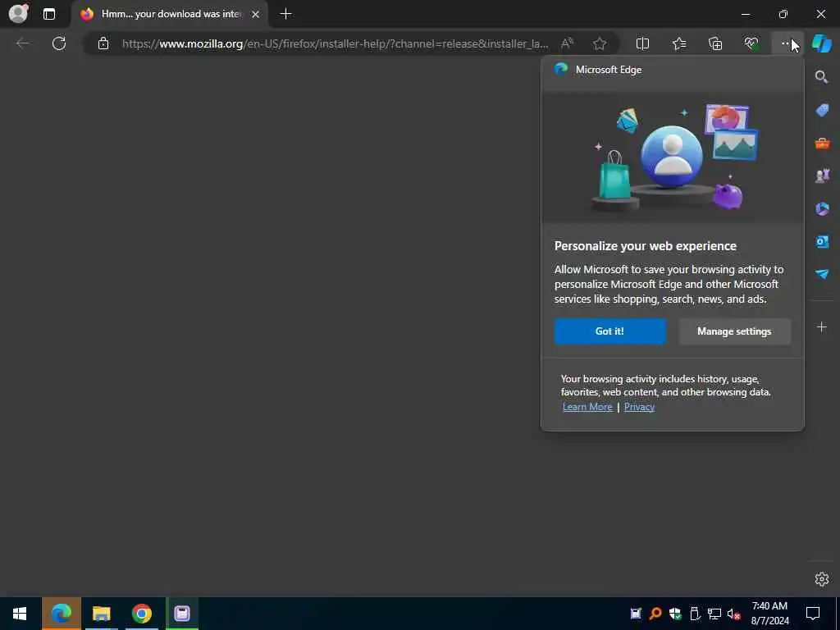This screenshot has height=630, width=840.
Task: Open the Privacy link
Action: pos(639,407)
